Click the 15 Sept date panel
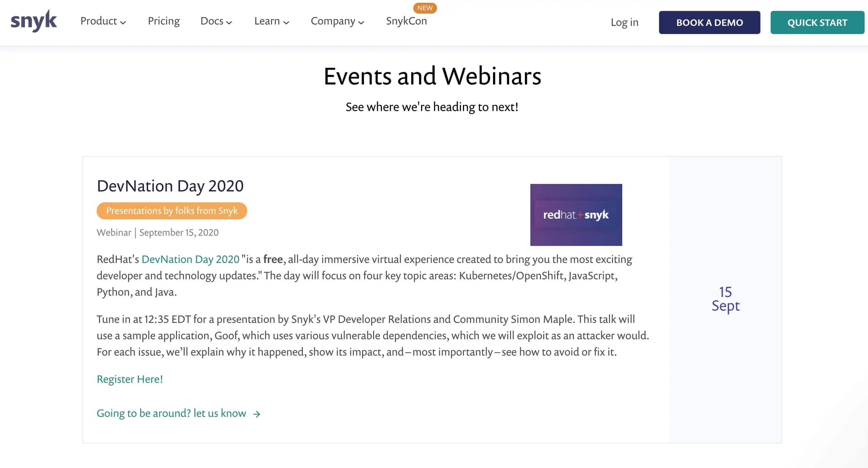The height and width of the screenshot is (468, 868). [725, 299]
